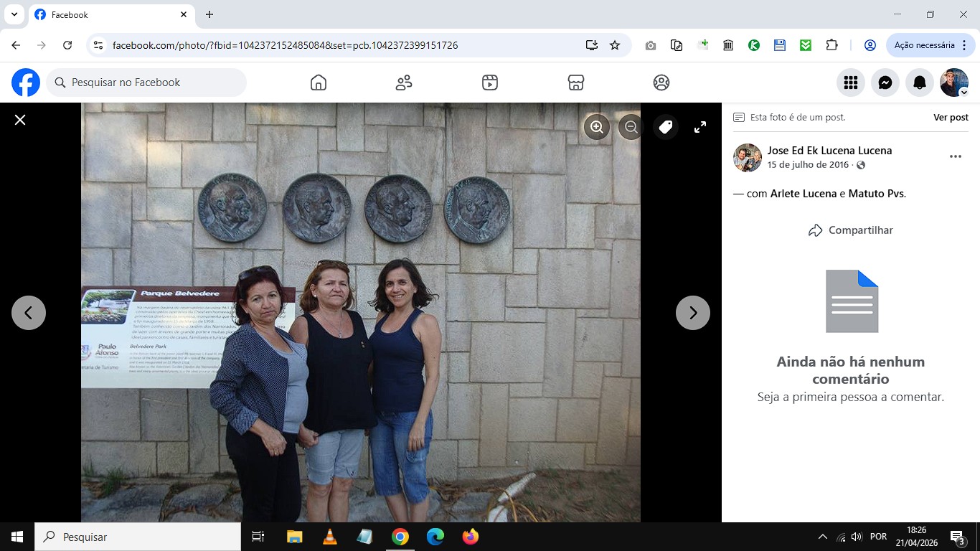Screen dimensions: 980x551
Task: Go to the next photo
Action: point(692,313)
